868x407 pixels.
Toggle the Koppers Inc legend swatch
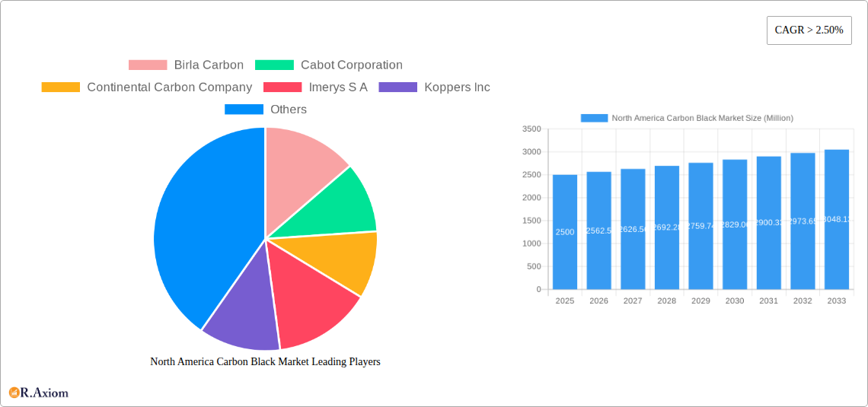(x=398, y=87)
